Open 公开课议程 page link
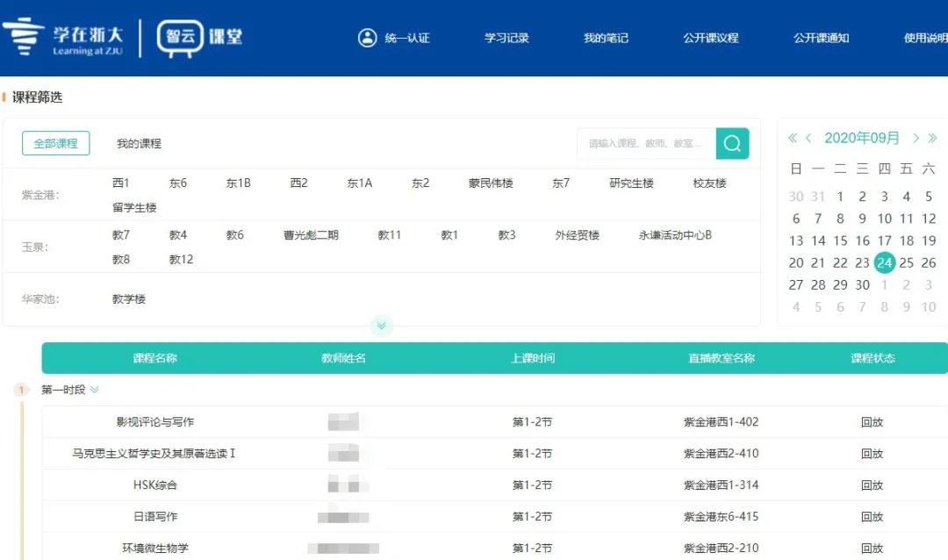Image resolution: width=948 pixels, height=560 pixels. tap(710, 38)
